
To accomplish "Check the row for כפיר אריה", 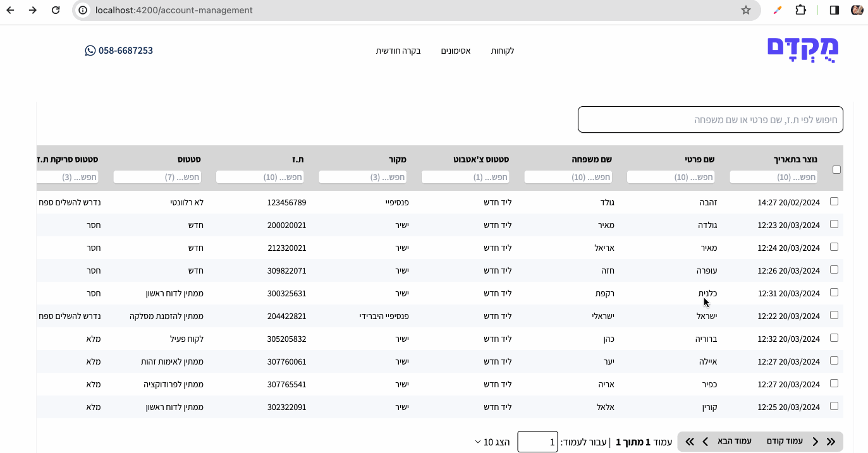I will coord(834,383).
